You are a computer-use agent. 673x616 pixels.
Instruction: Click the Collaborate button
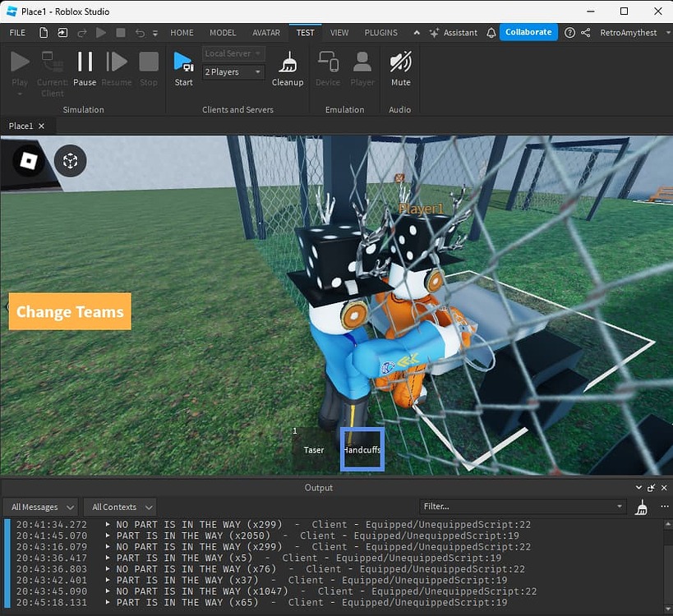pyautogui.click(x=528, y=32)
